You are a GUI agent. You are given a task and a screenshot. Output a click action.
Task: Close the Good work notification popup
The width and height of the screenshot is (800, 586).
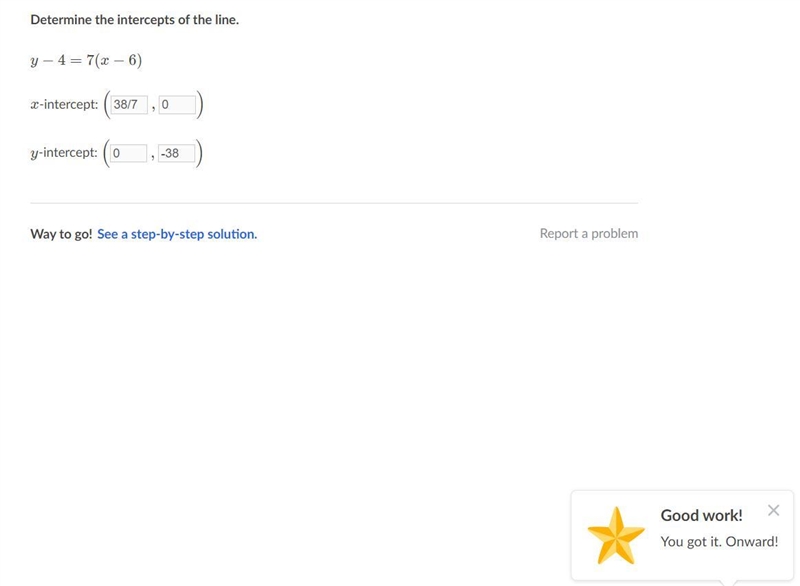click(773, 510)
